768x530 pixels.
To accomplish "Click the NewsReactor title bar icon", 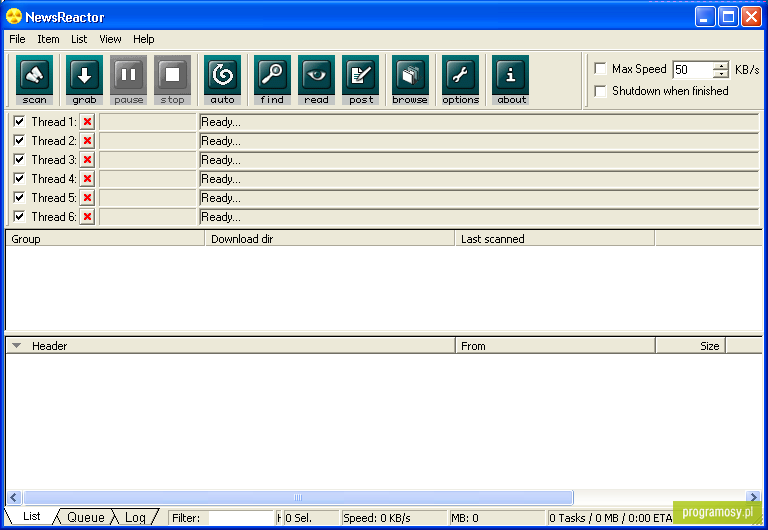I will 14,17.
